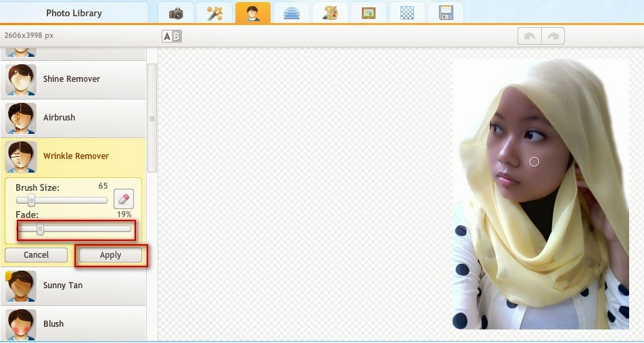Adjust the Brush Size slider
The width and height of the screenshot is (644, 343).
tap(62, 200)
